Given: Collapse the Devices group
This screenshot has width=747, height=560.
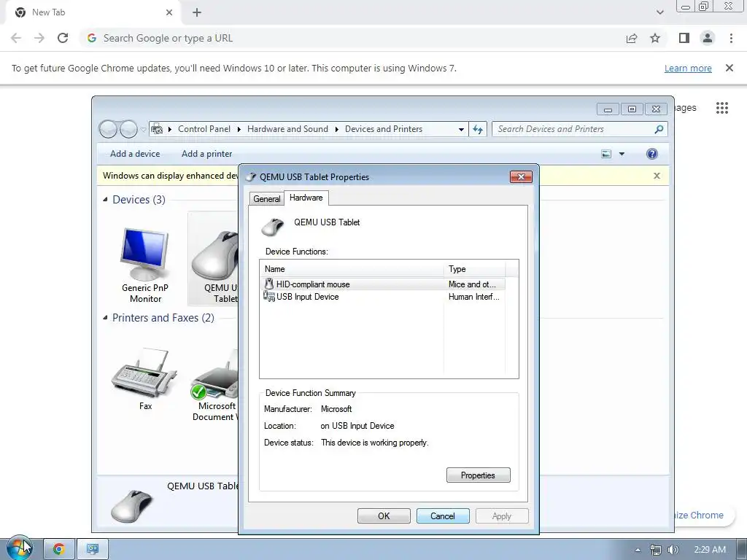Looking at the screenshot, I should pyautogui.click(x=105, y=200).
